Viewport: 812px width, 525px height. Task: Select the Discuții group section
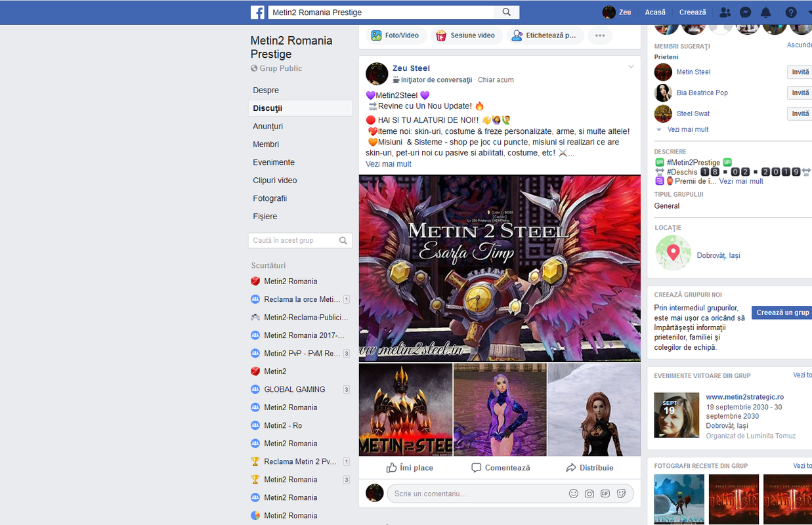pyautogui.click(x=300, y=108)
